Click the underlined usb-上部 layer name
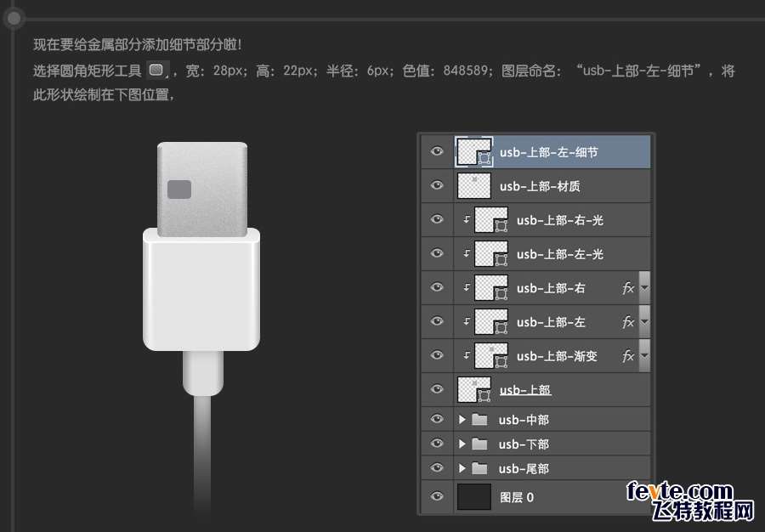Viewport: 765px width, 532px height. click(x=525, y=390)
